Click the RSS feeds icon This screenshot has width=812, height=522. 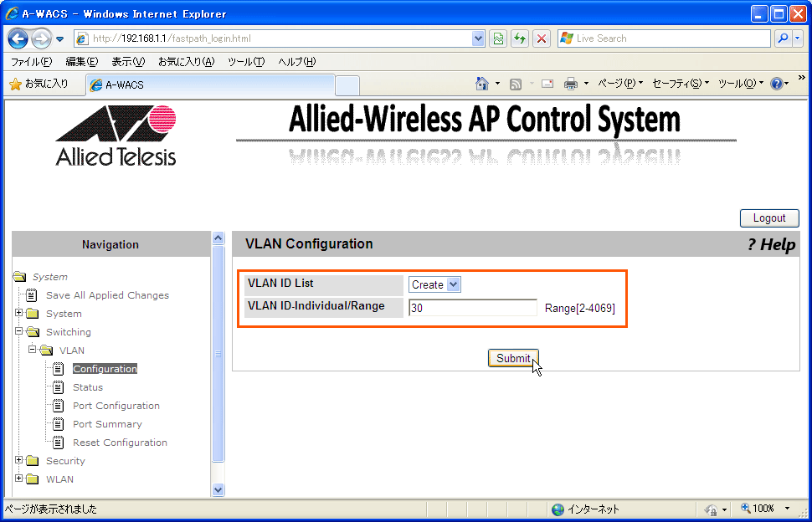pos(516,84)
